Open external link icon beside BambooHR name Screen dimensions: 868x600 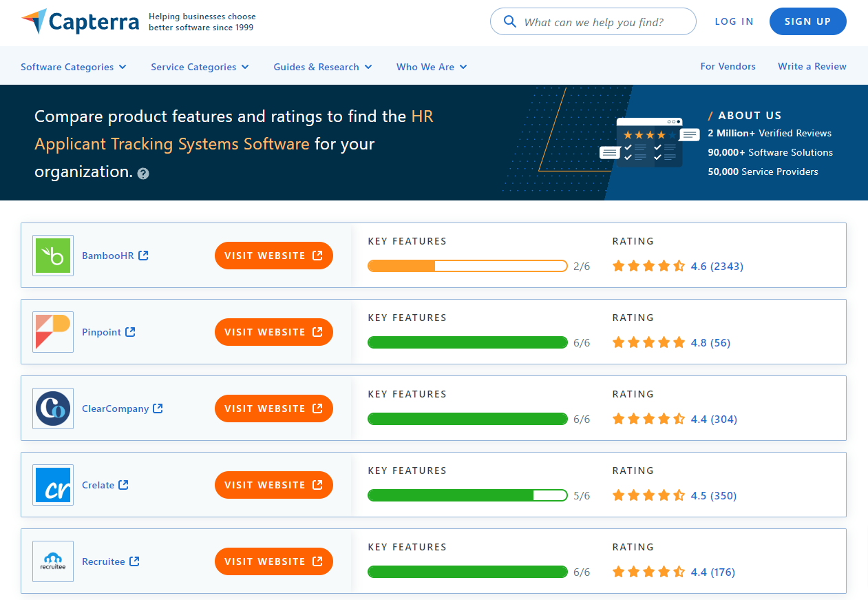143,256
